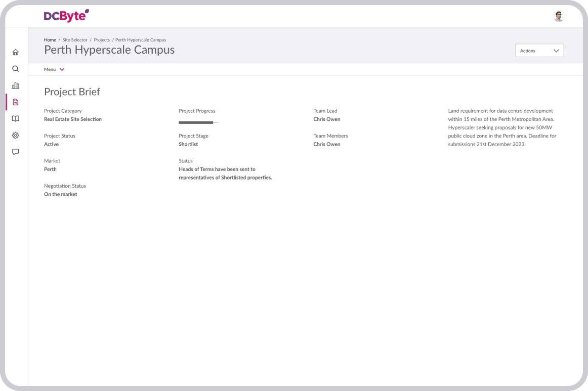Screen dimensions: 588x391
Task: Click Chris Owen under Team Lead
Action: pyautogui.click(x=327, y=119)
